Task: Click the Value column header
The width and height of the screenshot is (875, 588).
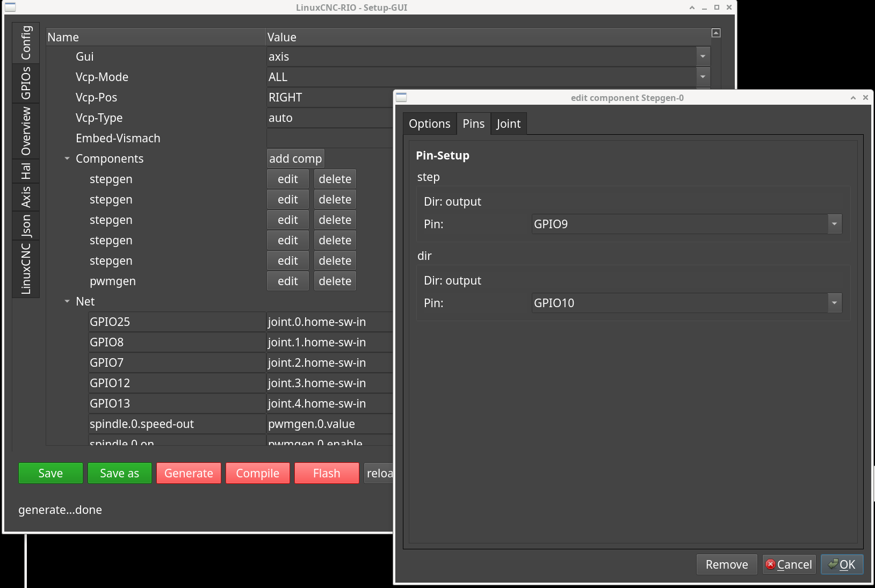Action: click(488, 37)
